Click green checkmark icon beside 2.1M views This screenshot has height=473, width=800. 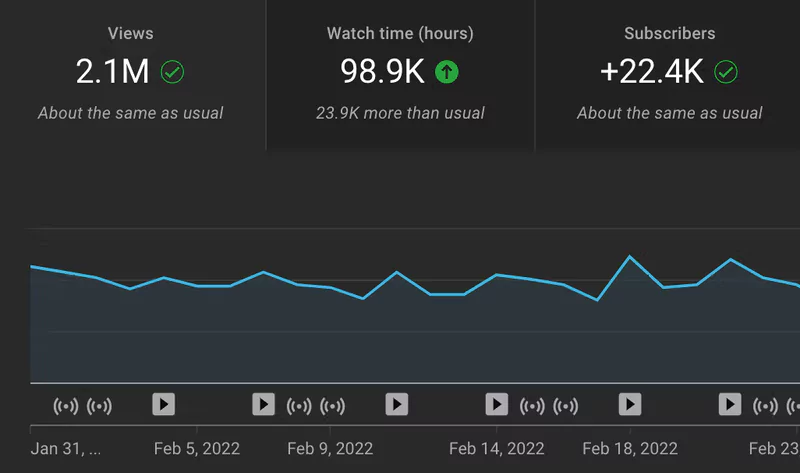point(172,72)
